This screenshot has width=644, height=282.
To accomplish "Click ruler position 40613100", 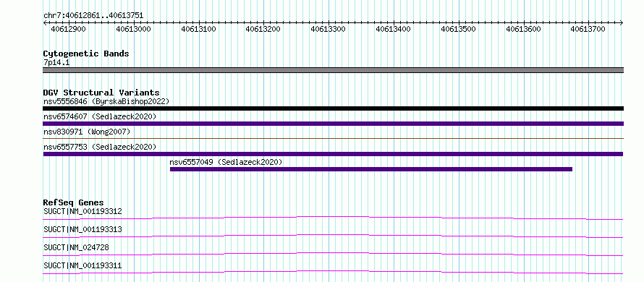I will click(198, 29).
